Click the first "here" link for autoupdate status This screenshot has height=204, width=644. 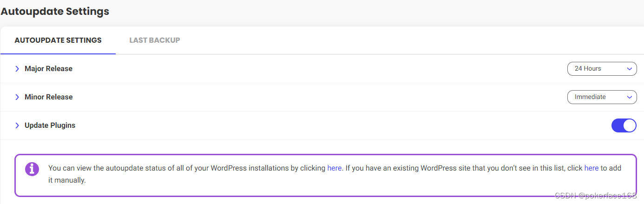(x=335, y=168)
